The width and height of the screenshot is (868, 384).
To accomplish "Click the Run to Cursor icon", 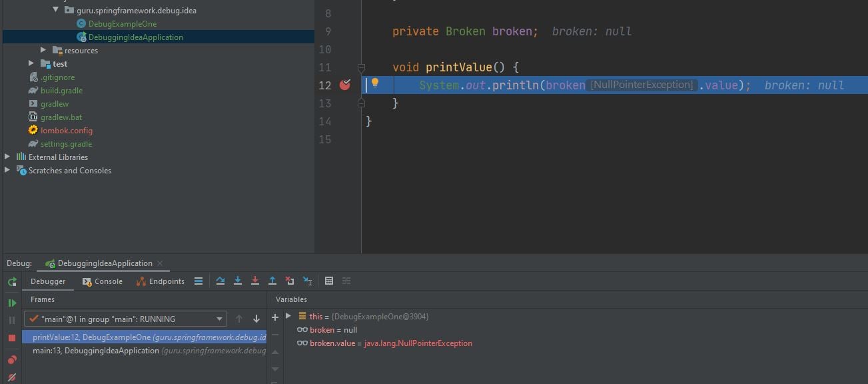I will pyautogui.click(x=307, y=281).
